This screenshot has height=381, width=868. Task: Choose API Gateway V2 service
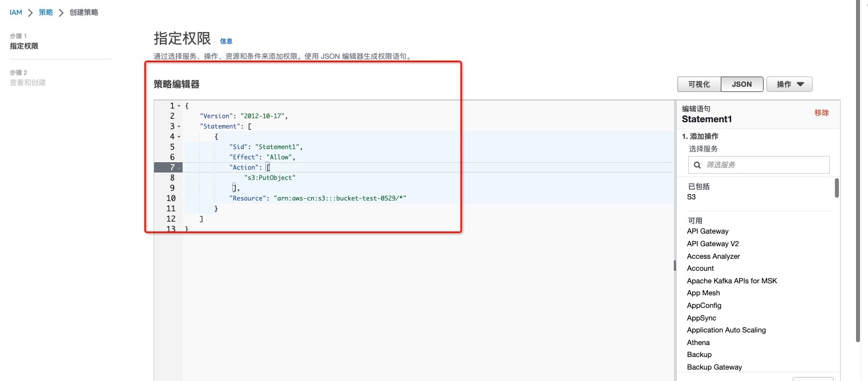[713, 244]
